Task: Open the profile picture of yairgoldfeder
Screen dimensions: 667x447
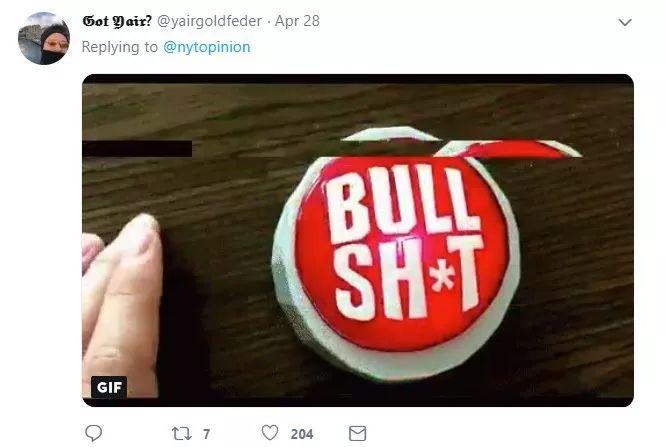Action: click(44, 38)
